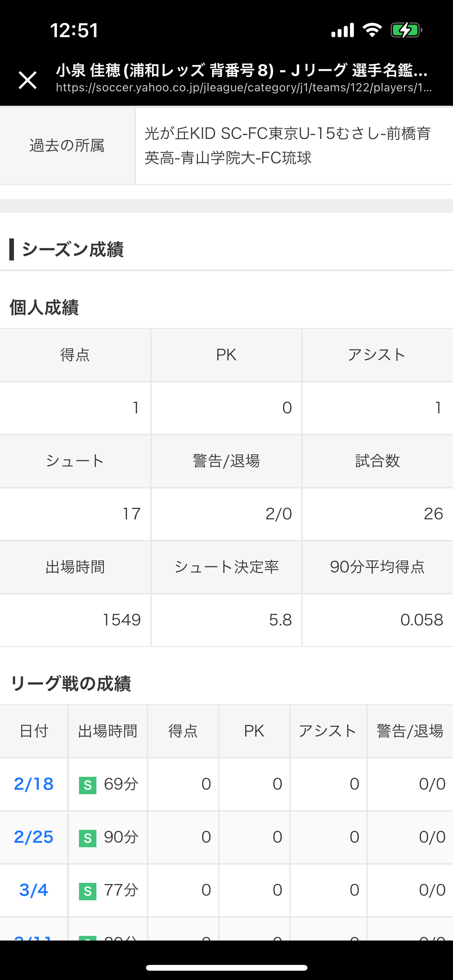
Task: Select the リーグ戦の成績 heading
Action: click(x=71, y=684)
